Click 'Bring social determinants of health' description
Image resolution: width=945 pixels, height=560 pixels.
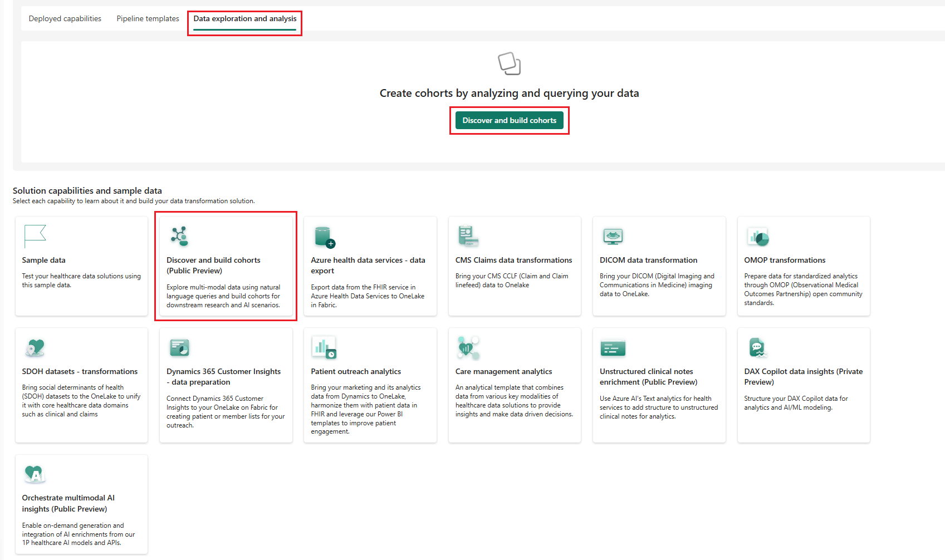[81, 401]
